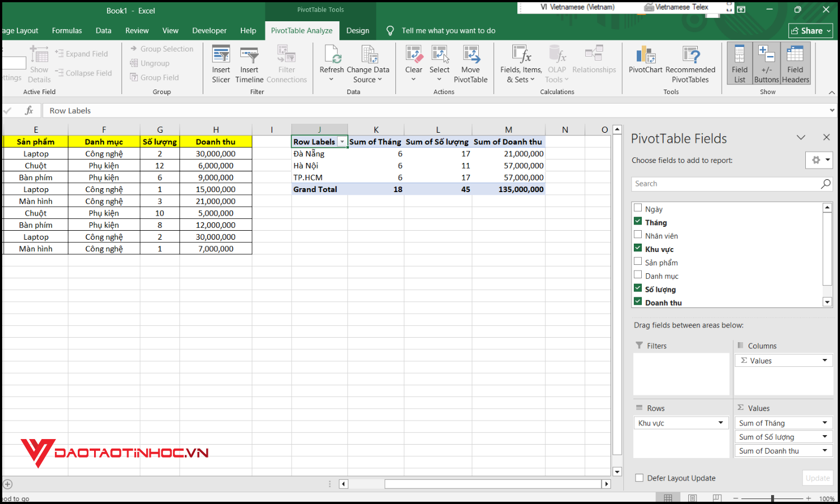
Task: Create a PivotChart
Action: 645,63
